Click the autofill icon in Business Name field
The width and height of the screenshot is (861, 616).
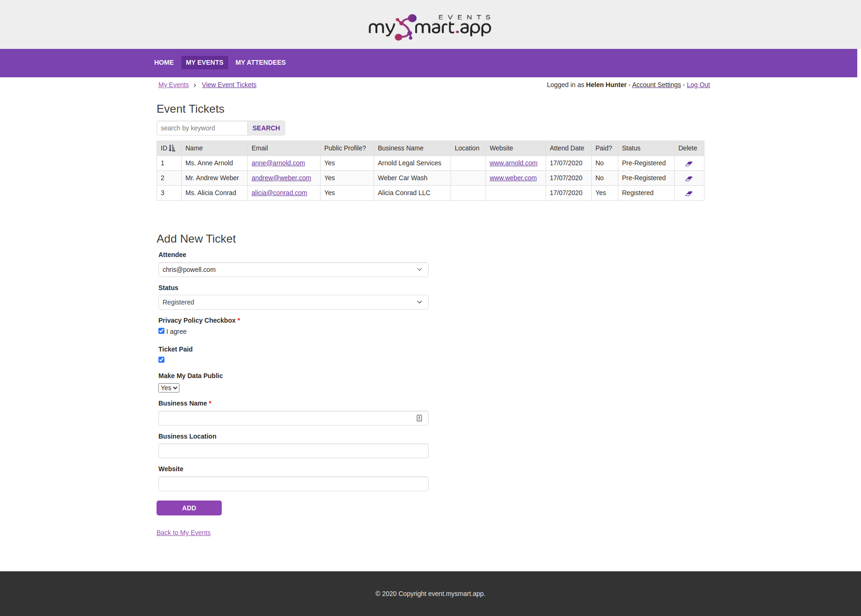pos(418,418)
